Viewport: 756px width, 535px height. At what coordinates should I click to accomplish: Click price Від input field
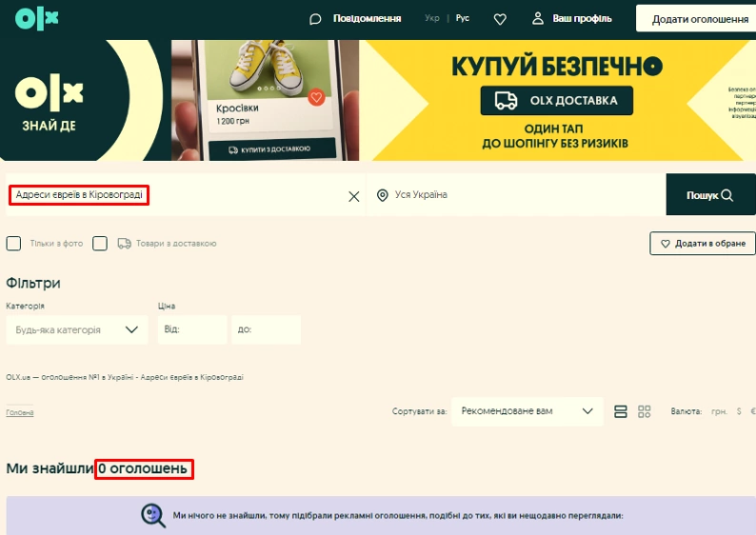pos(192,329)
